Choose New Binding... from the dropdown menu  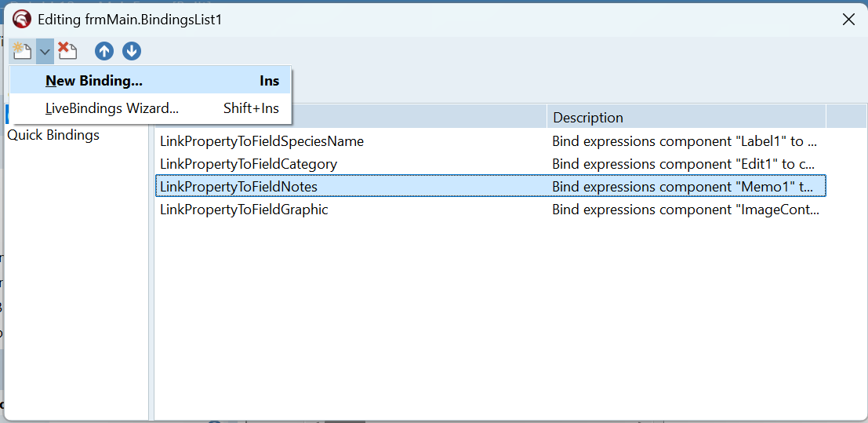pos(94,81)
